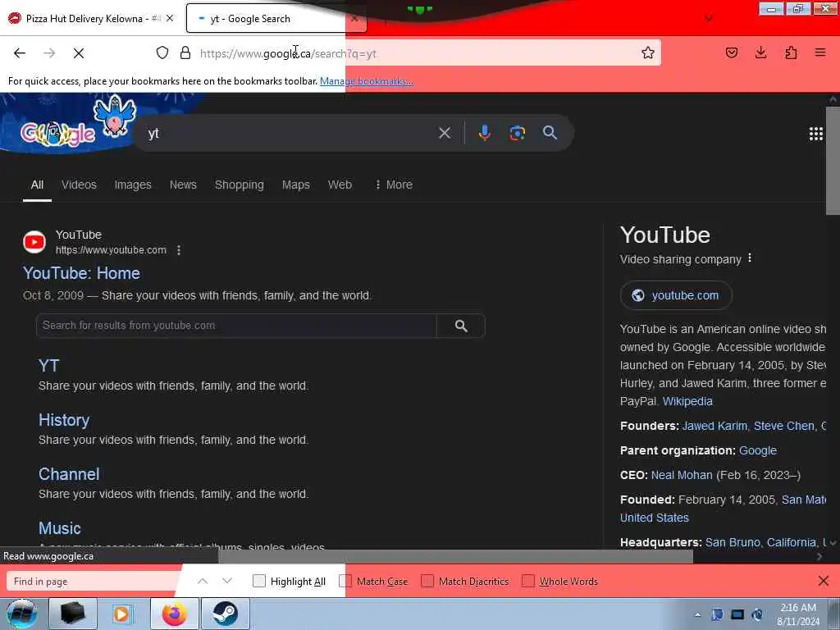The image size is (840, 630).
Task: Open the YouTube: Home result
Action: coord(81,273)
